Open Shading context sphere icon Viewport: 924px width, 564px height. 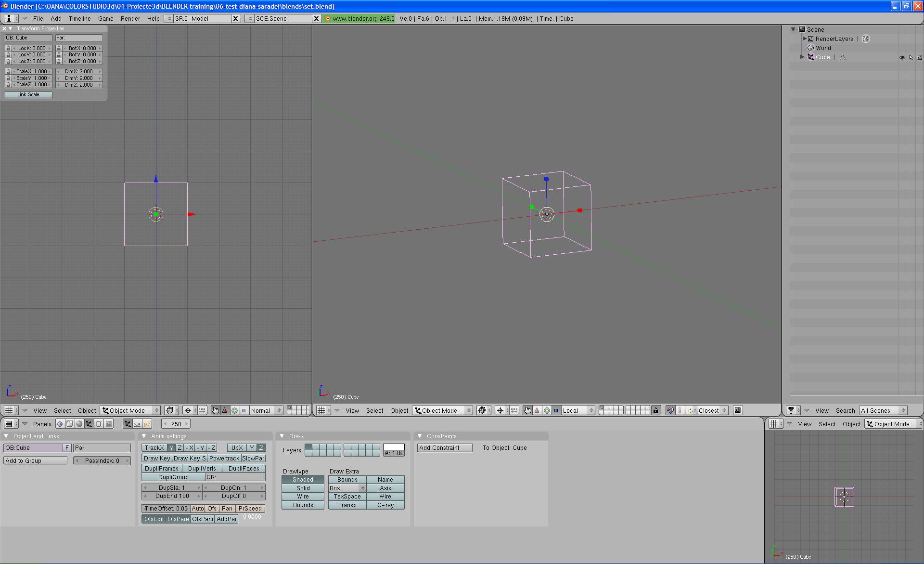click(x=79, y=424)
